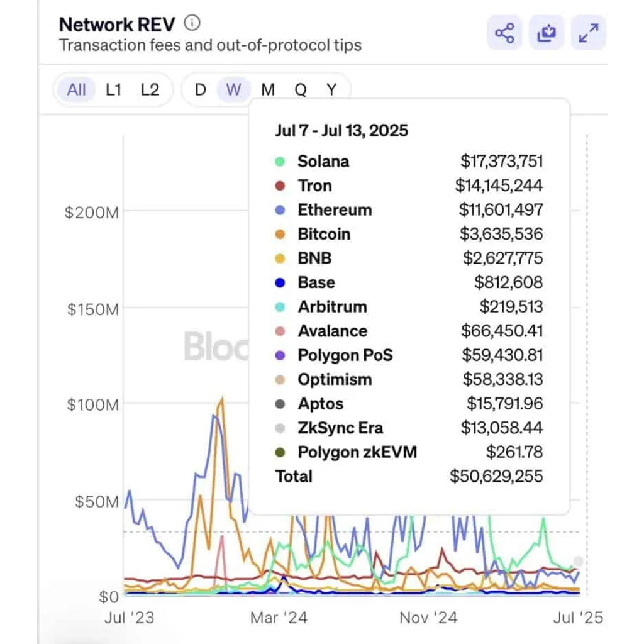This screenshot has width=644, height=644.
Task: Select the weekly (W) interval
Action: pos(234,89)
